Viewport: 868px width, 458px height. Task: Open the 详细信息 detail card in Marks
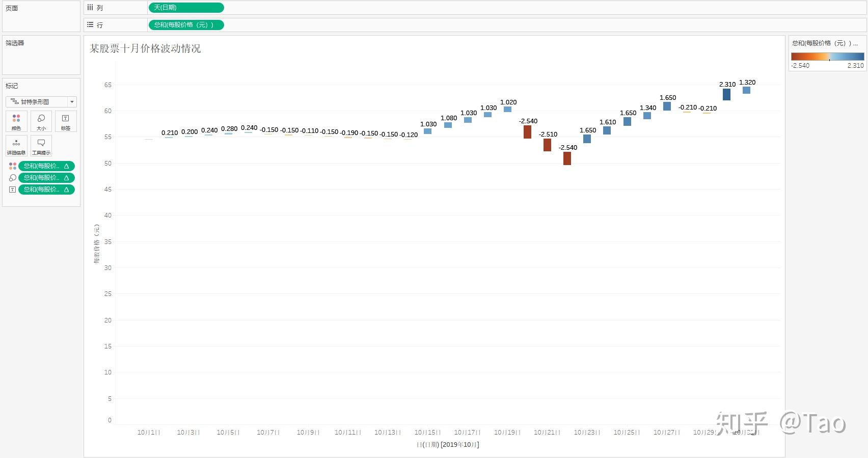click(x=16, y=146)
